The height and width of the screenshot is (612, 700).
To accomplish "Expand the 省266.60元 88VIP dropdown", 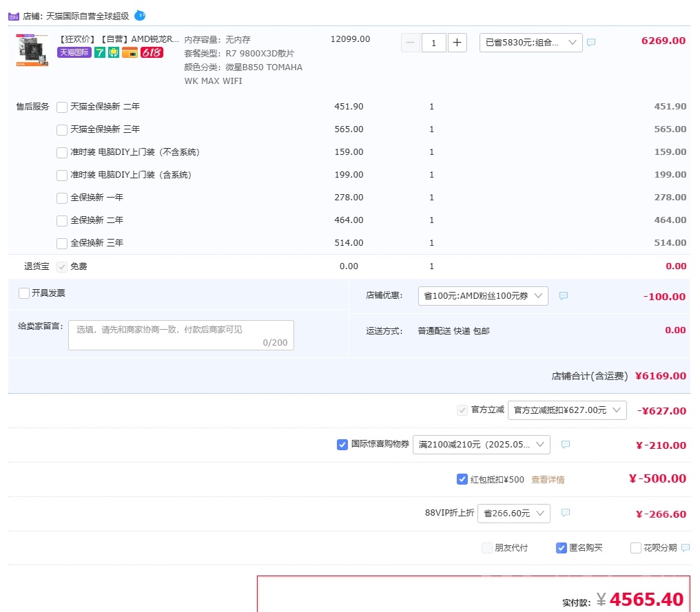I will coord(513,513).
